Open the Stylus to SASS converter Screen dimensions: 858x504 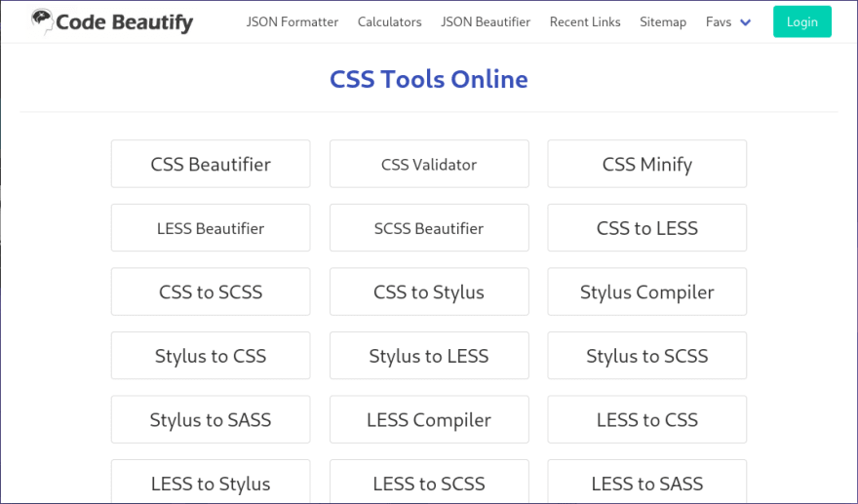[211, 420]
